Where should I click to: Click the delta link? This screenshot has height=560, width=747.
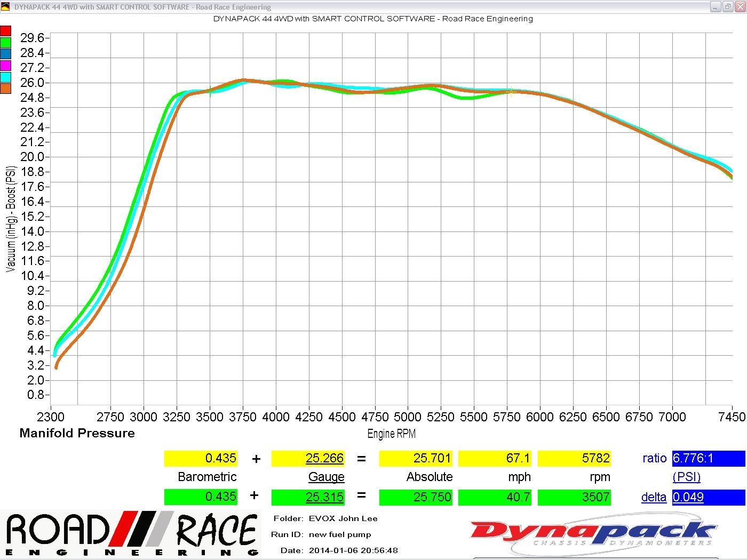pyautogui.click(x=654, y=497)
